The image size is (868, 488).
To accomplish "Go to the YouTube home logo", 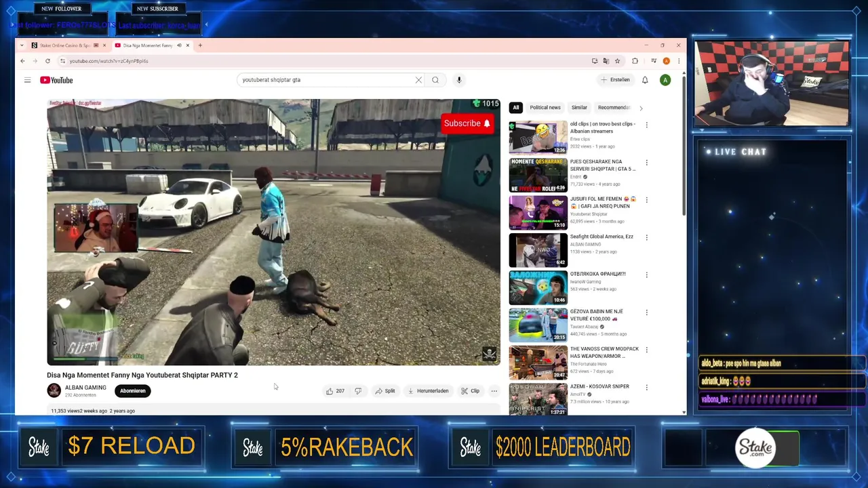I will 56,80.
